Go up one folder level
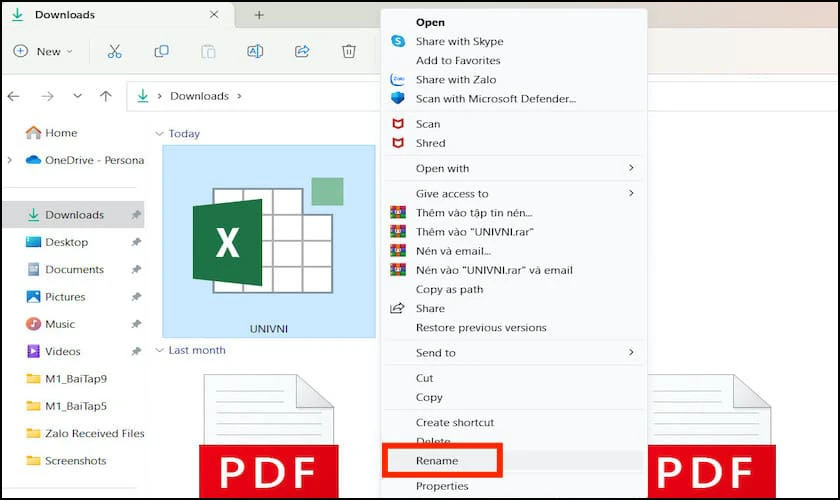Image resolution: width=840 pixels, height=500 pixels. pyautogui.click(x=106, y=96)
